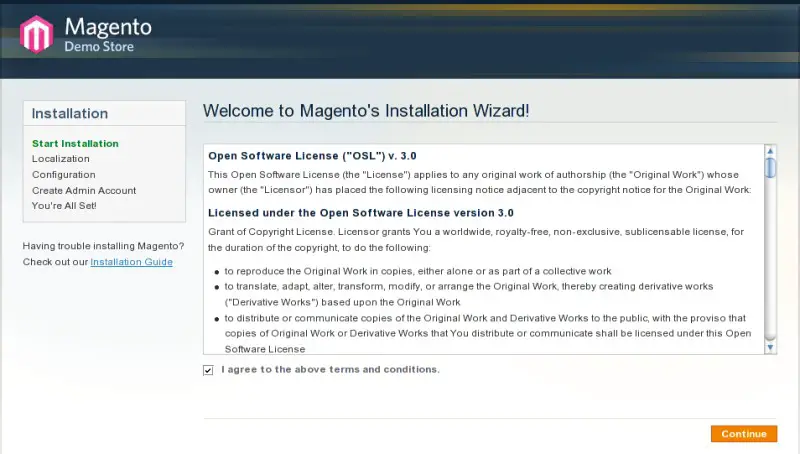This screenshot has height=454, width=800.
Task: Click the Welcome to Magento's Installation Wizard heading
Action: 366,111
